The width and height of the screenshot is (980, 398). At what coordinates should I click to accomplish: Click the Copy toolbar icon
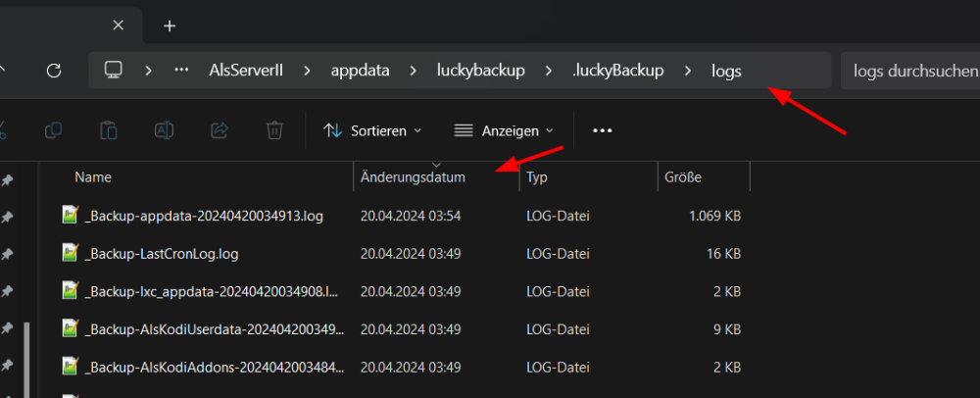(53, 130)
